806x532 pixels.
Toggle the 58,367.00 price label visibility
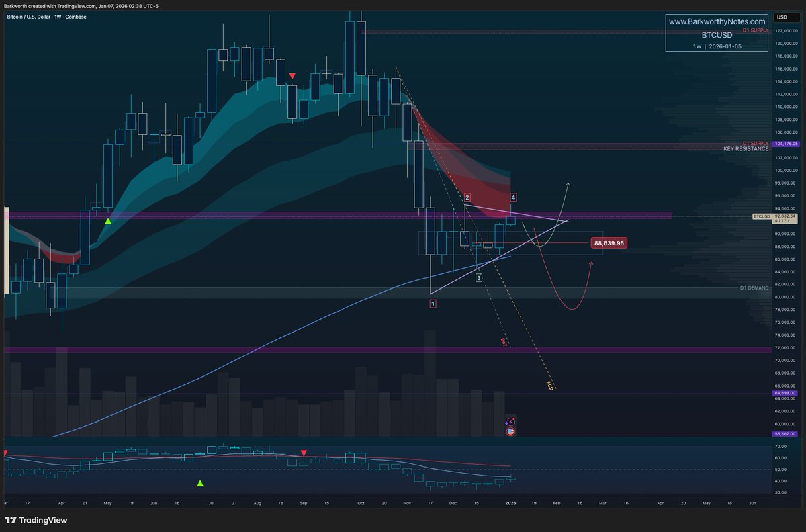785,435
